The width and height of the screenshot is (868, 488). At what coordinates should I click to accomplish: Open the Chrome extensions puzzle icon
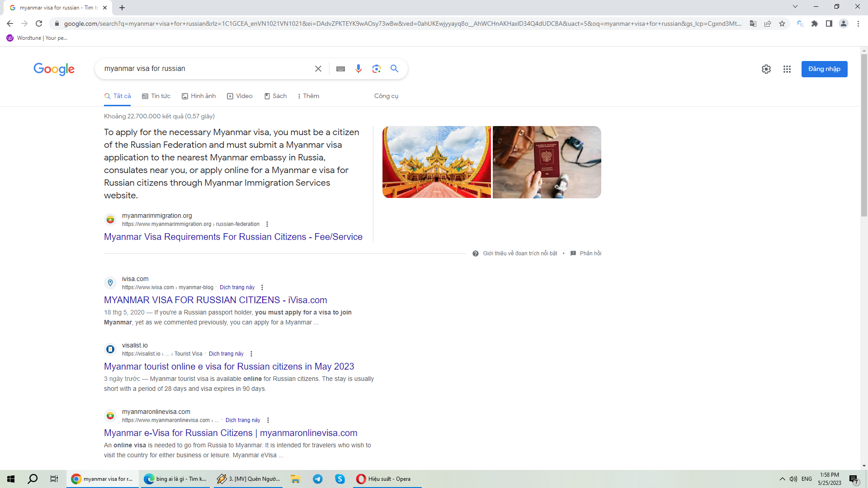tap(815, 23)
